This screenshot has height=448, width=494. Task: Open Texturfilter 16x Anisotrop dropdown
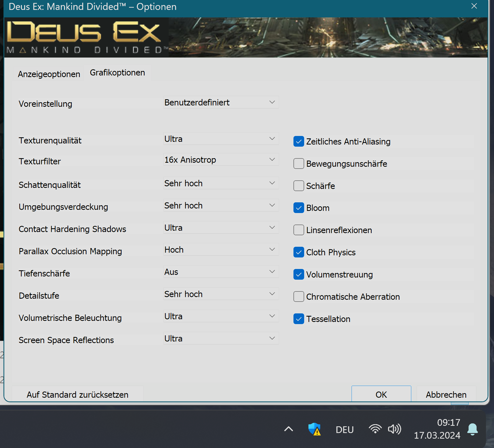(221, 160)
